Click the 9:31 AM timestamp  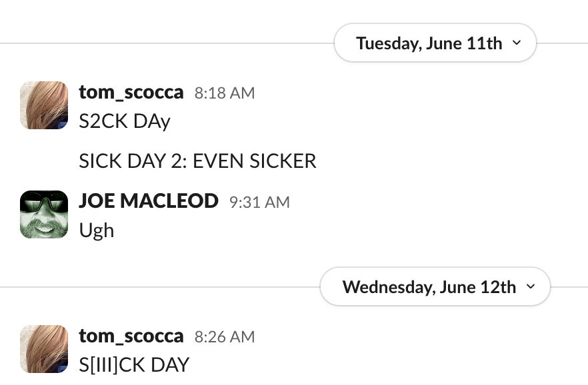[259, 202]
